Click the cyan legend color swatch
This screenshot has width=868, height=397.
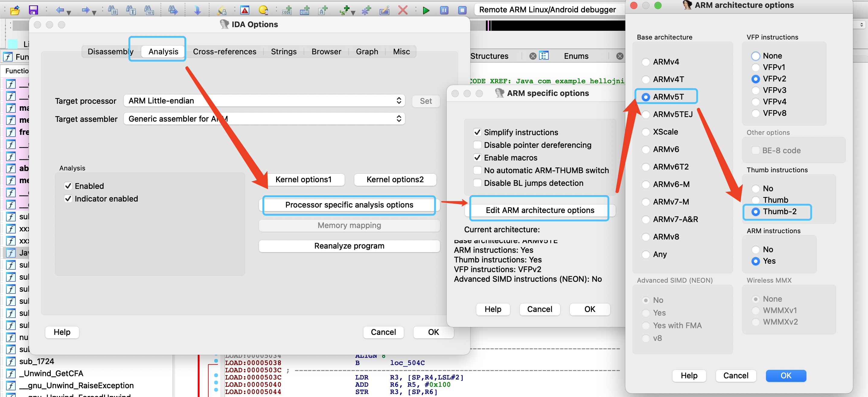pos(12,43)
